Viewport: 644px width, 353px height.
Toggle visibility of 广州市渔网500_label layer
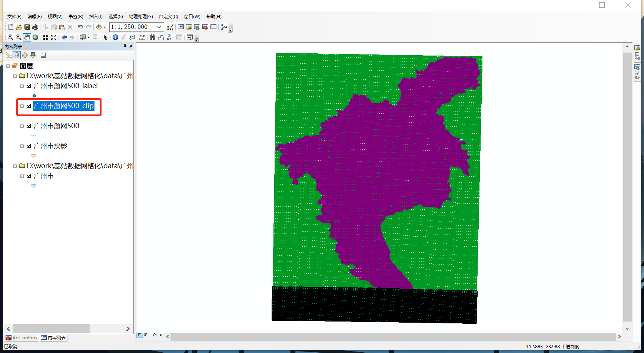click(x=29, y=86)
